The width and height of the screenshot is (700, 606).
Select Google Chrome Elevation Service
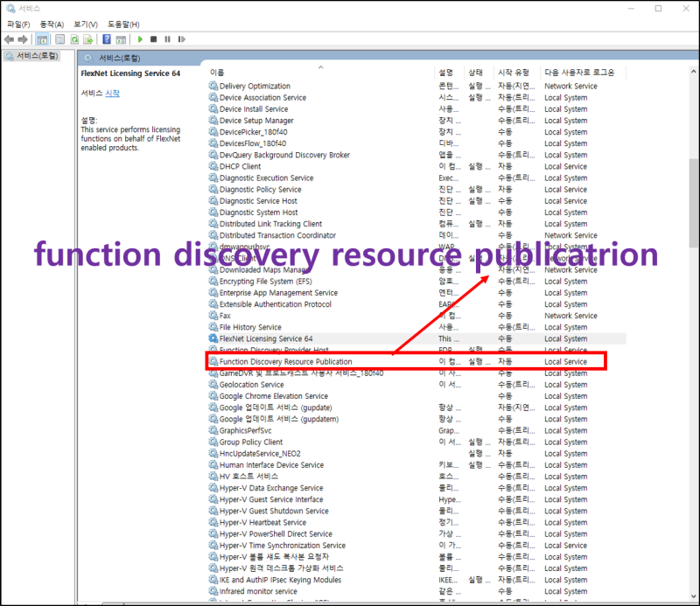[417, 396]
